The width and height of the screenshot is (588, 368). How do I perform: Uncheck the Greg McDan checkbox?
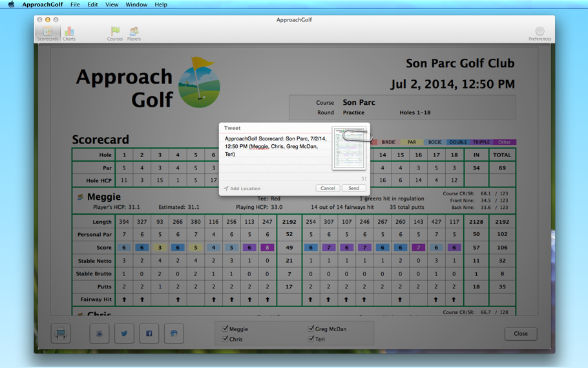(x=311, y=329)
